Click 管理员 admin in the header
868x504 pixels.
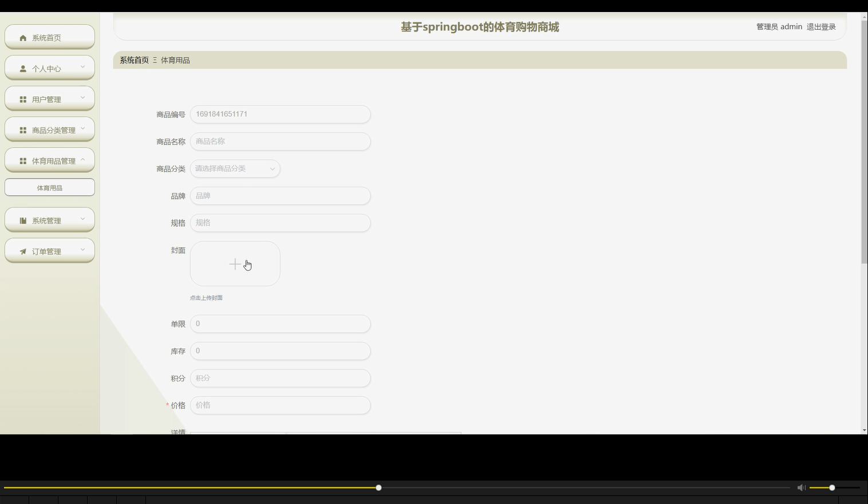tap(779, 27)
